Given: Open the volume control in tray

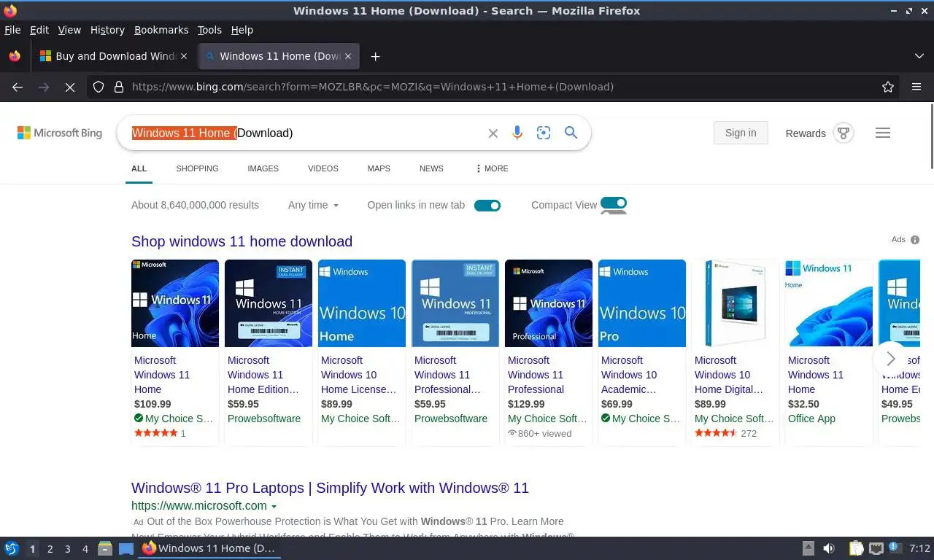Looking at the screenshot, I should (829, 548).
